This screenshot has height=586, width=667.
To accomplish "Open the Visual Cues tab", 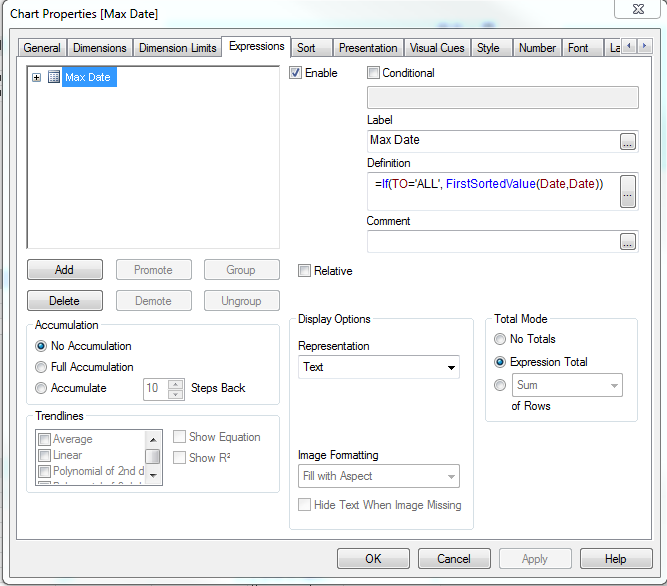I will tap(437, 48).
